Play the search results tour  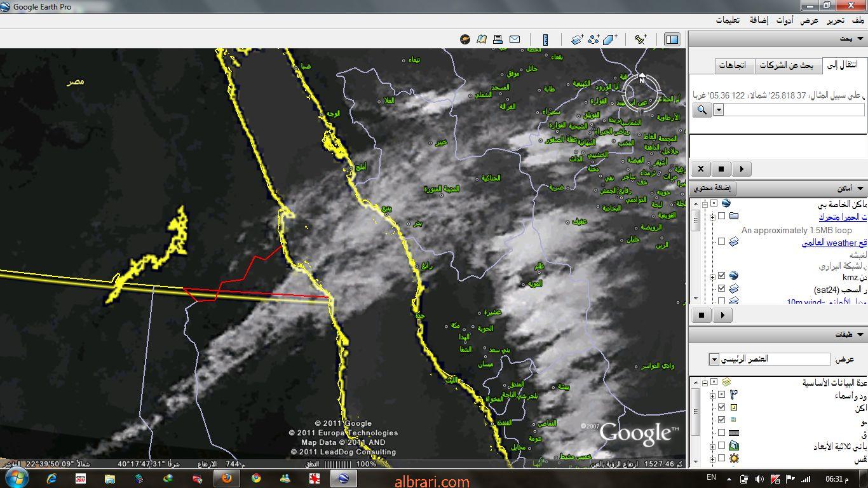click(x=742, y=169)
